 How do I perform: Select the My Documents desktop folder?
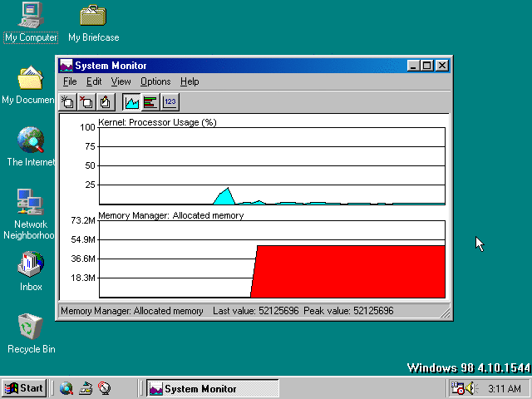click(x=28, y=85)
